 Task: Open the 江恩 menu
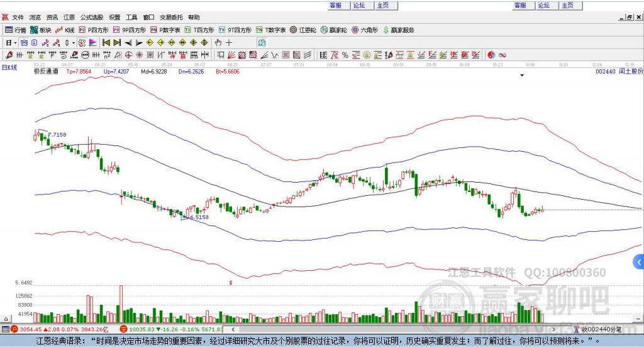pos(69,17)
